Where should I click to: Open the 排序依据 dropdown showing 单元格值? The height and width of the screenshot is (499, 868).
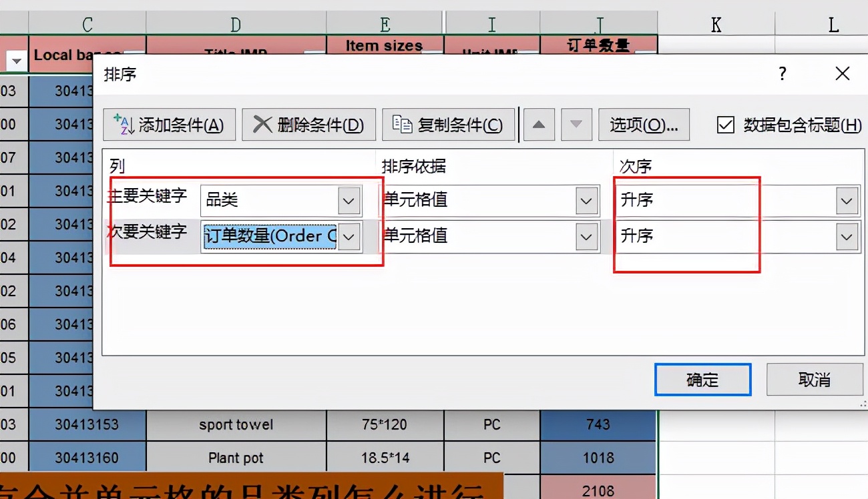coord(586,199)
